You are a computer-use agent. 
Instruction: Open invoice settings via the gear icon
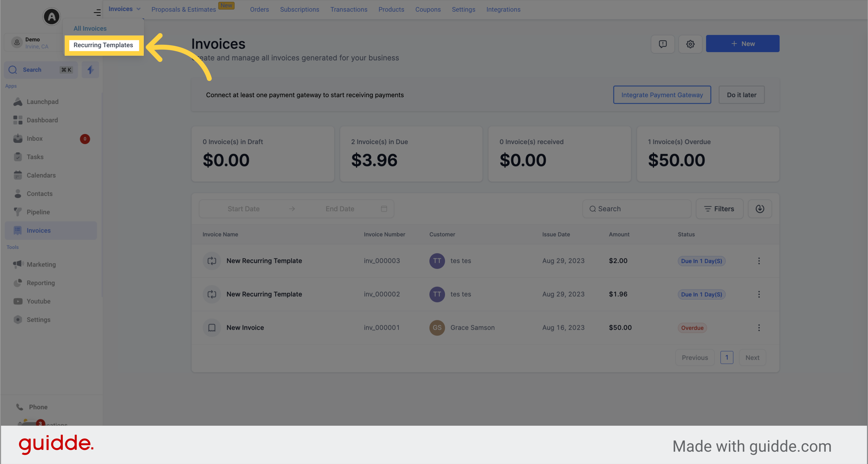[x=690, y=44]
